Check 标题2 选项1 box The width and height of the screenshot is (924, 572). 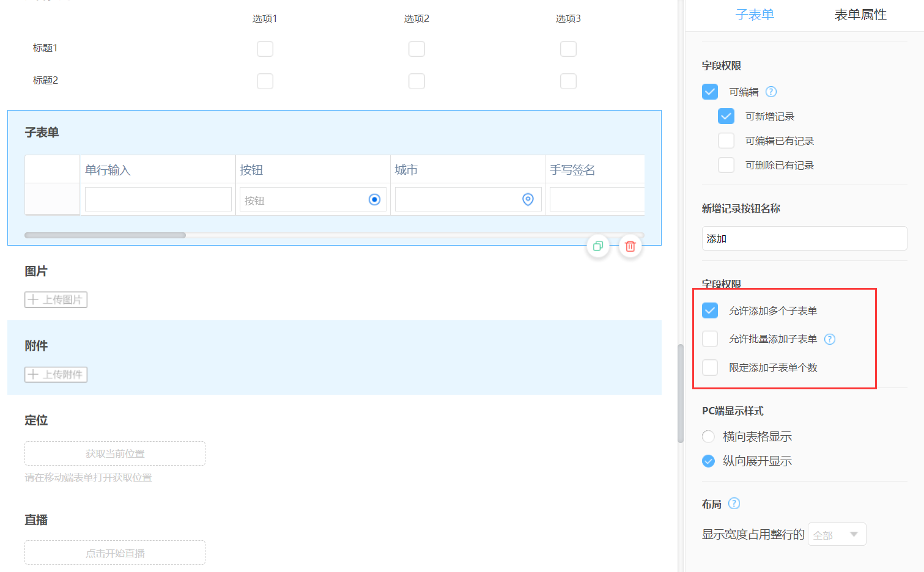tap(265, 81)
